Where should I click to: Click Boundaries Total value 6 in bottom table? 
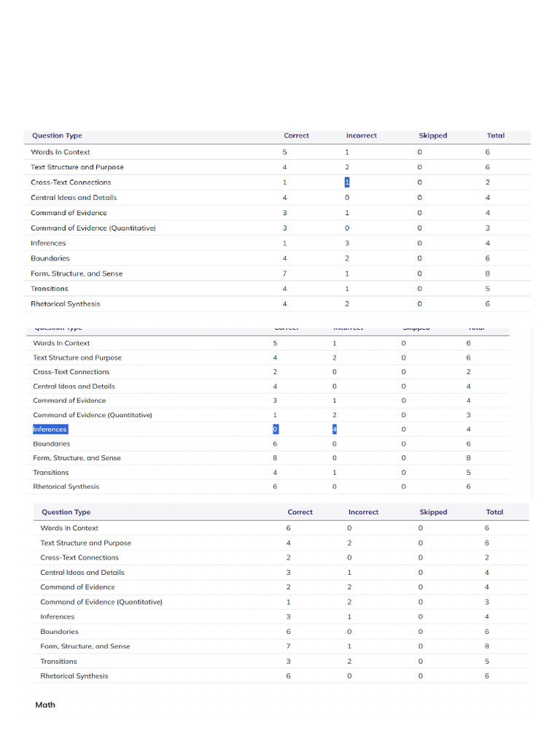pos(486,632)
